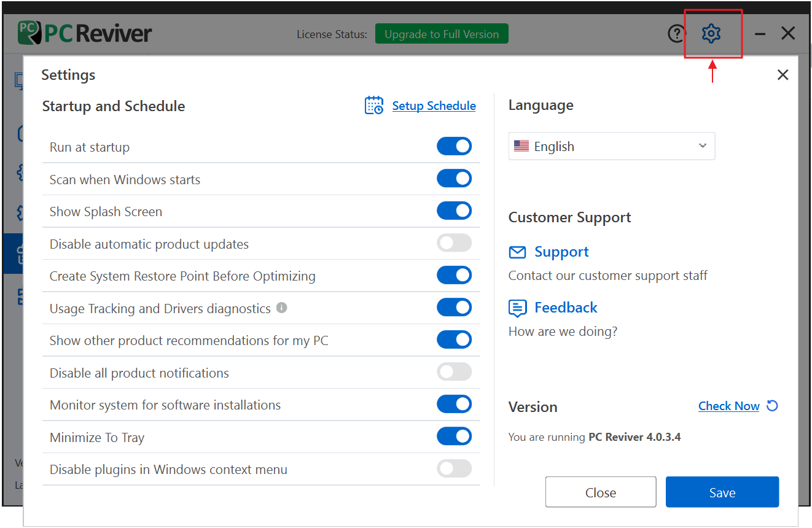Open the Feedback link

point(566,308)
